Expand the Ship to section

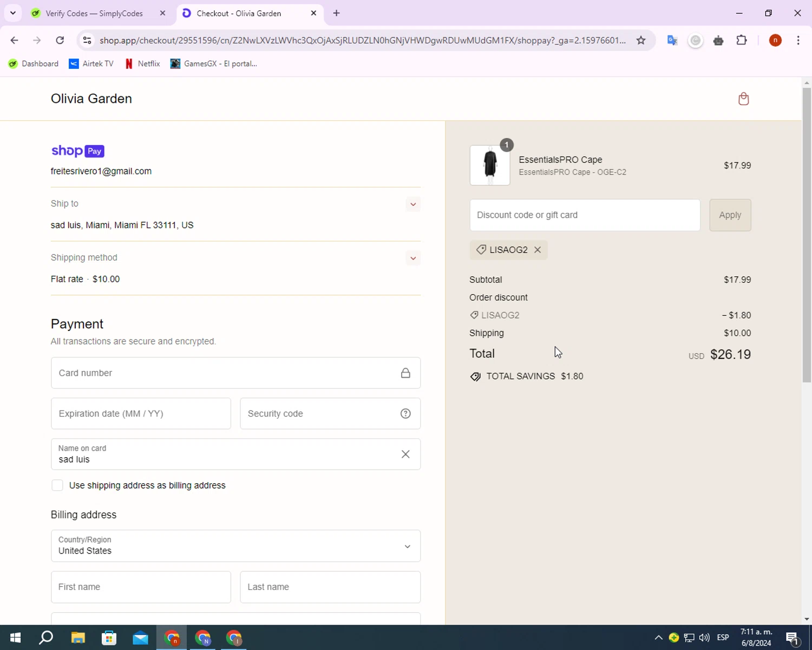pyautogui.click(x=413, y=204)
